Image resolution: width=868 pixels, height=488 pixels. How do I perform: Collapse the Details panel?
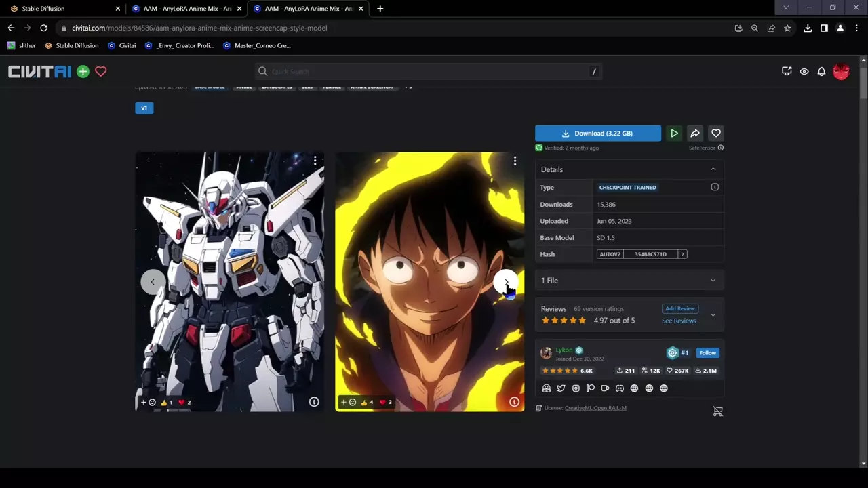pyautogui.click(x=713, y=169)
